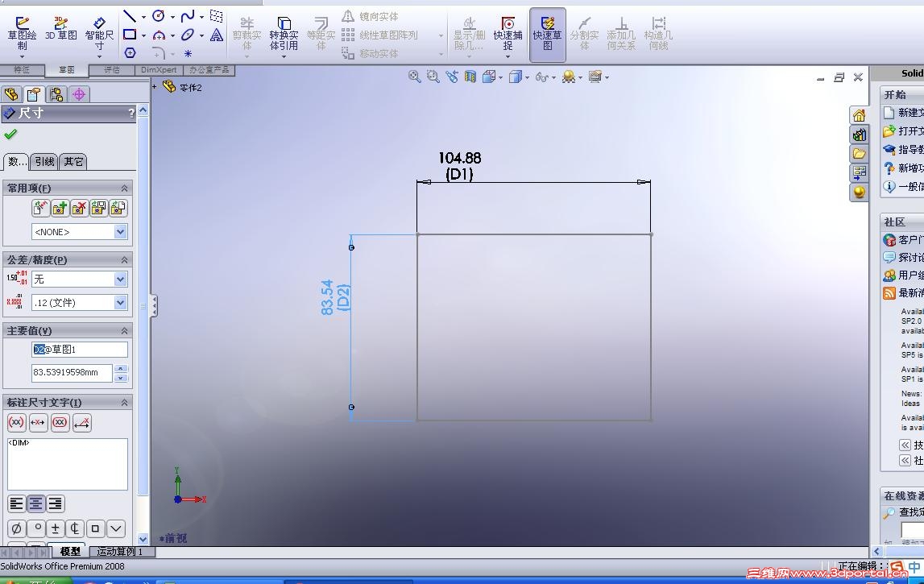
Task: Select the Spline sketch tool
Action: [188, 16]
